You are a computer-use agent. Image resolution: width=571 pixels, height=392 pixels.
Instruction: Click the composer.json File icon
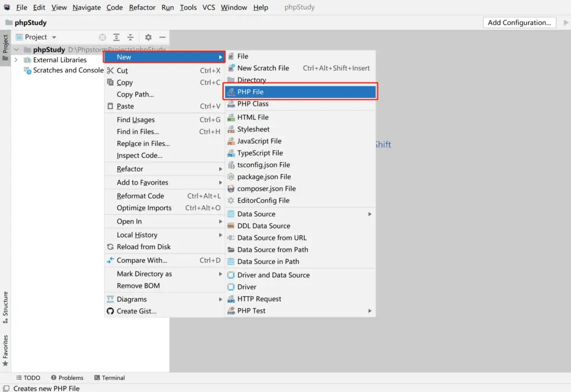(231, 188)
